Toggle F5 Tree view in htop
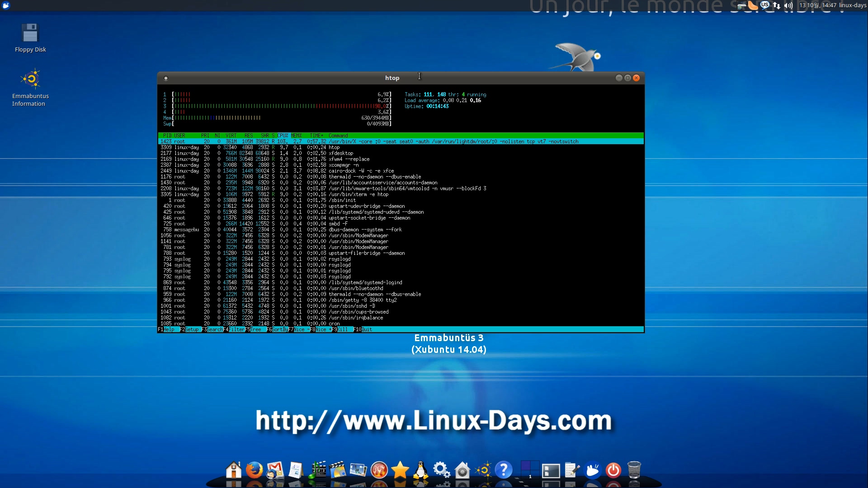The width and height of the screenshot is (868, 488). (x=255, y=329)
